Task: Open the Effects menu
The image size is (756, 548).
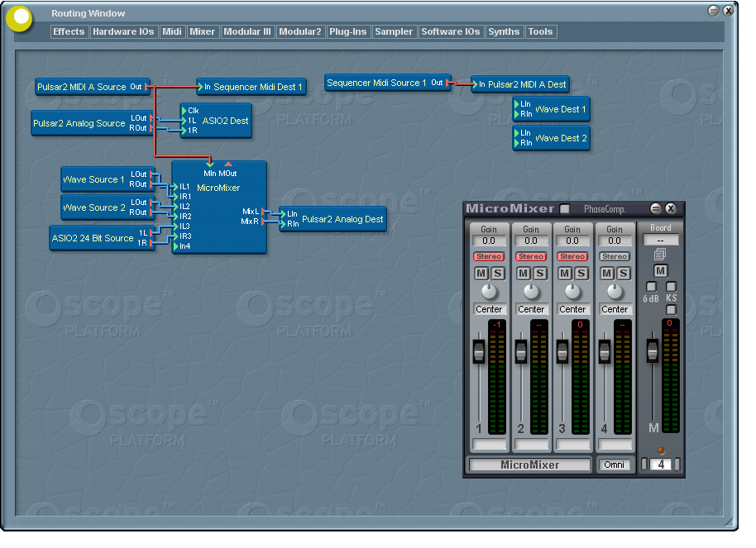Action: click(69, 31)
